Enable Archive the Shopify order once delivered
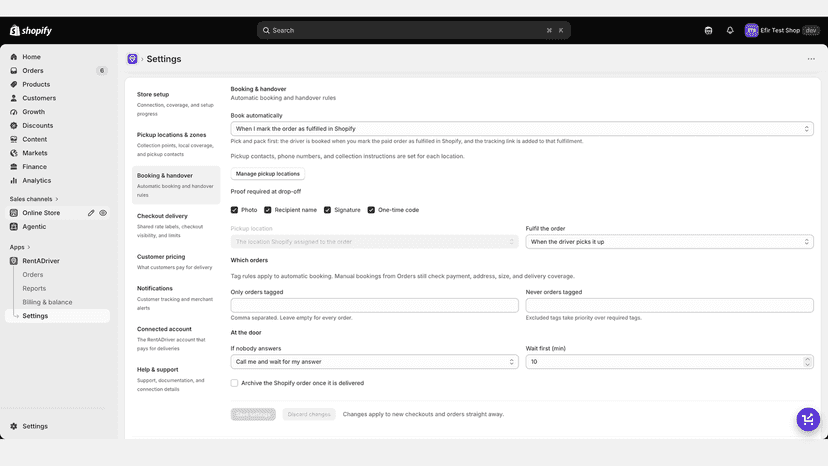Image resolution: width=828 pixels, height=466 pixels. click(x=234, y=383)
